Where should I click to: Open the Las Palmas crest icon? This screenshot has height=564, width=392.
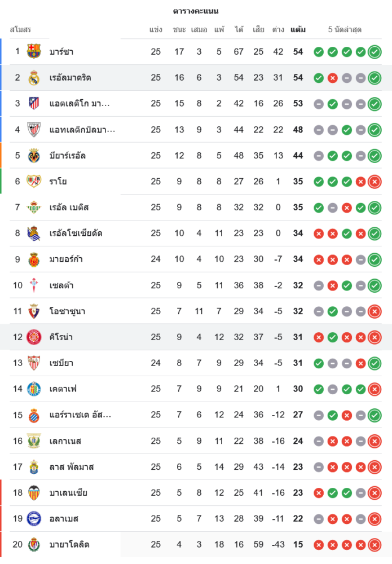point(34,467)
